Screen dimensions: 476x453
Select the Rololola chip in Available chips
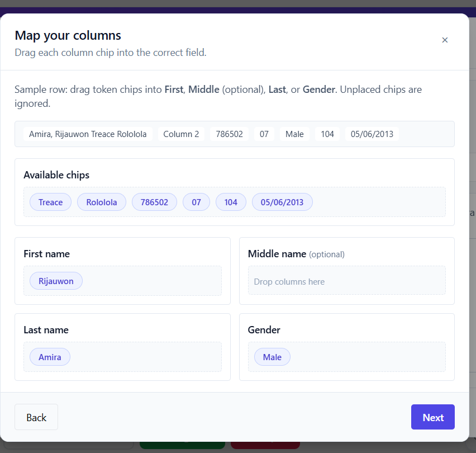[x=101, y=202]
